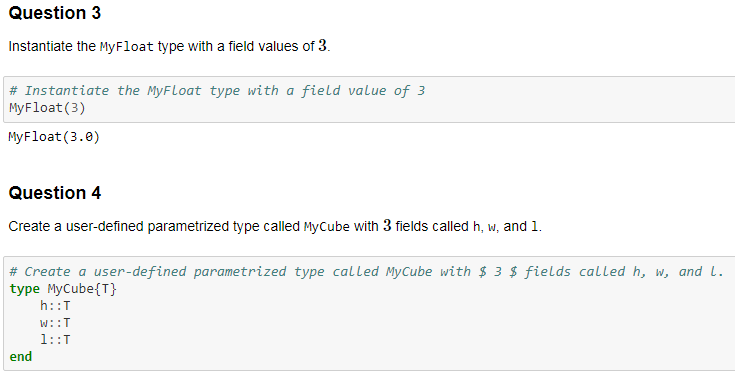Click the math numeral 3 in the Question 4 text
Screen dimensions: 735x379
387,225
